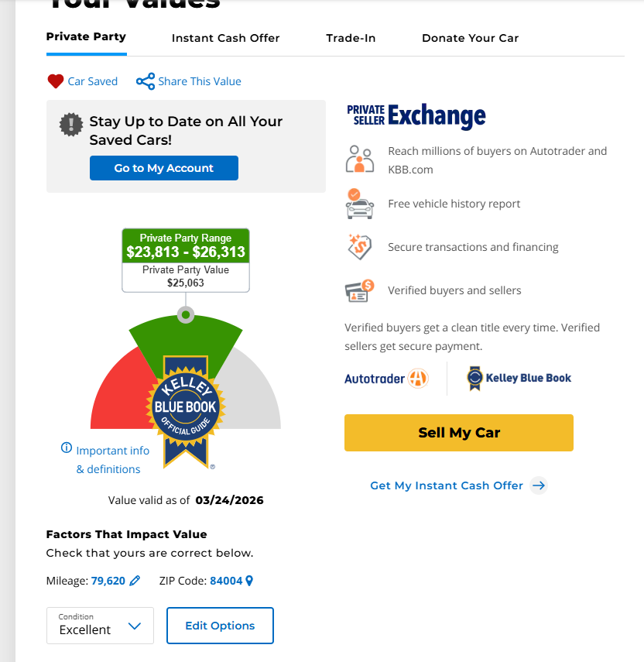Click the alert exclamation badge icon
Image resolution: width=644 pixels, height=662 pixels.
click(x=71, y=124)
